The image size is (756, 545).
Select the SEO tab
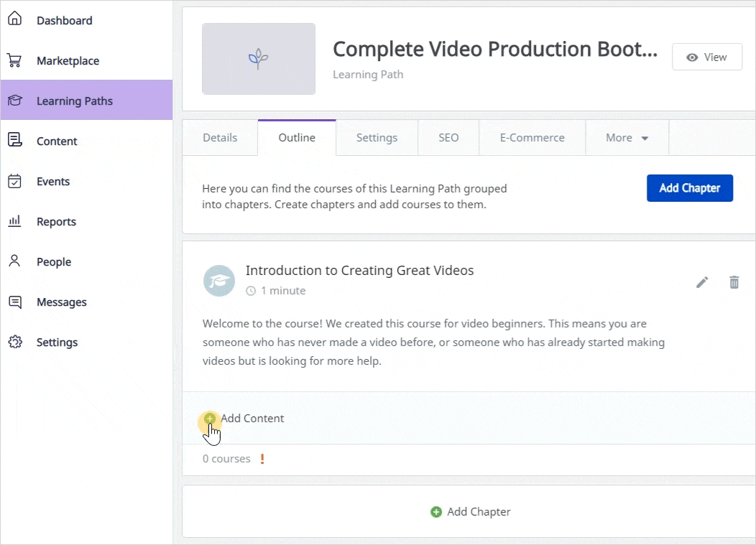coord(448,138)
